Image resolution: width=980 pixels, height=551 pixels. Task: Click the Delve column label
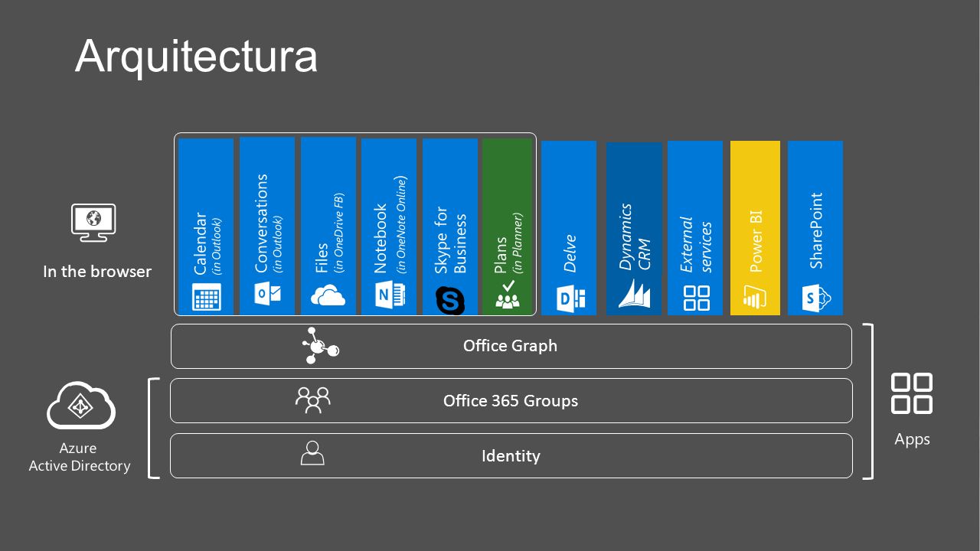click(x=570, y=253)
